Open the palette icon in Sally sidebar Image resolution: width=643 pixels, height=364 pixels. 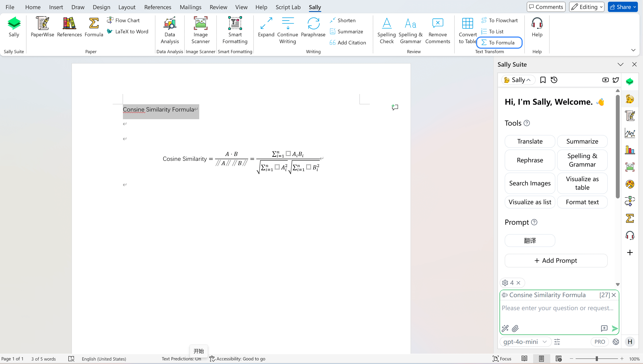[x=630, y=184]
